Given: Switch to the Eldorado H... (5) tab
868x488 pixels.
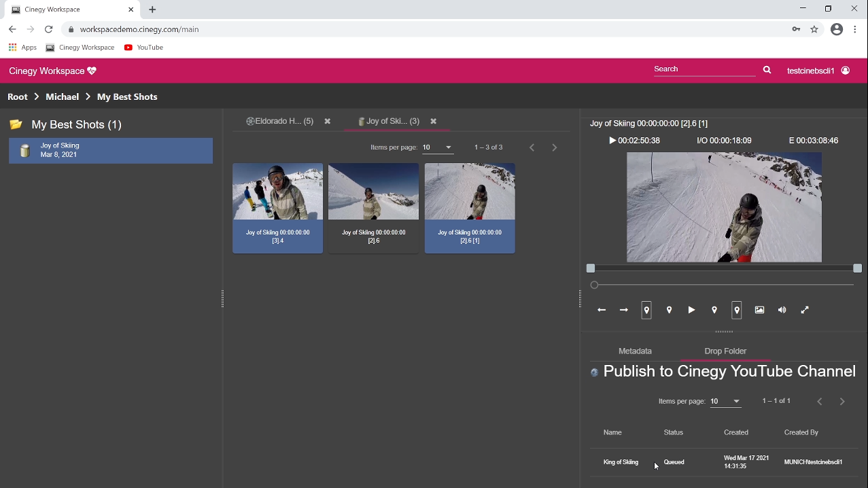Looking at the screenshot, I should click(x=279, y=121).
